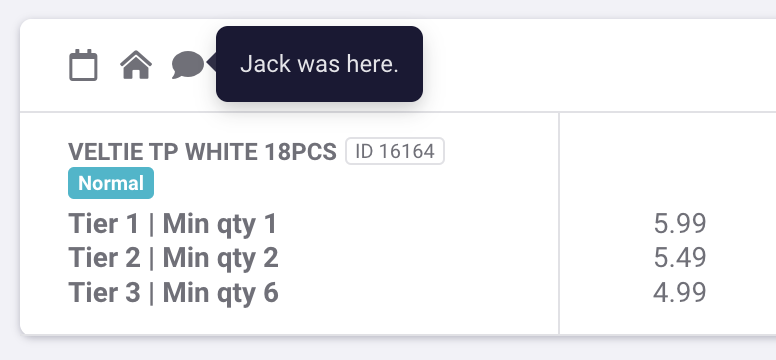This screenshot has width=776, height=360.
Task: Click the ID 16164 badge
Action: [x=395, y=151]
